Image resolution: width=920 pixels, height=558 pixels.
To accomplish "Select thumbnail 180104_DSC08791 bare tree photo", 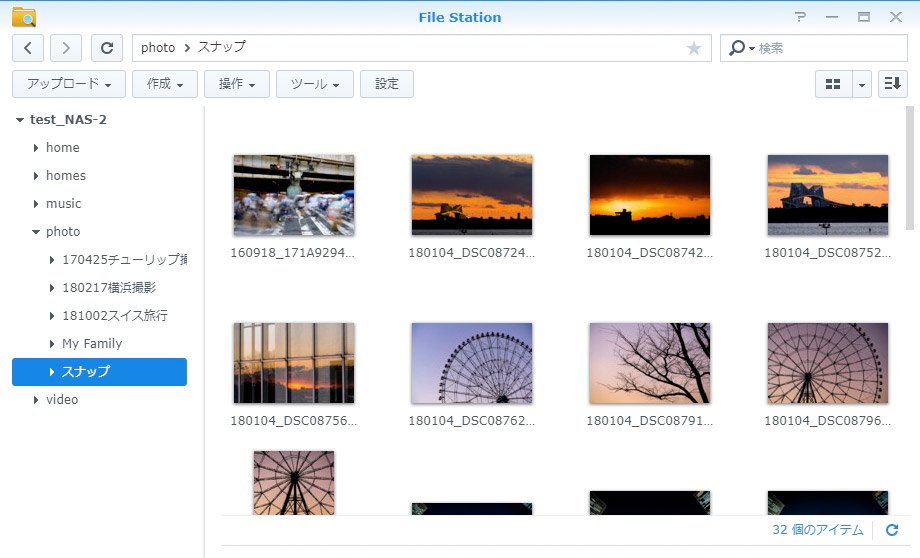I will [650, 363].
